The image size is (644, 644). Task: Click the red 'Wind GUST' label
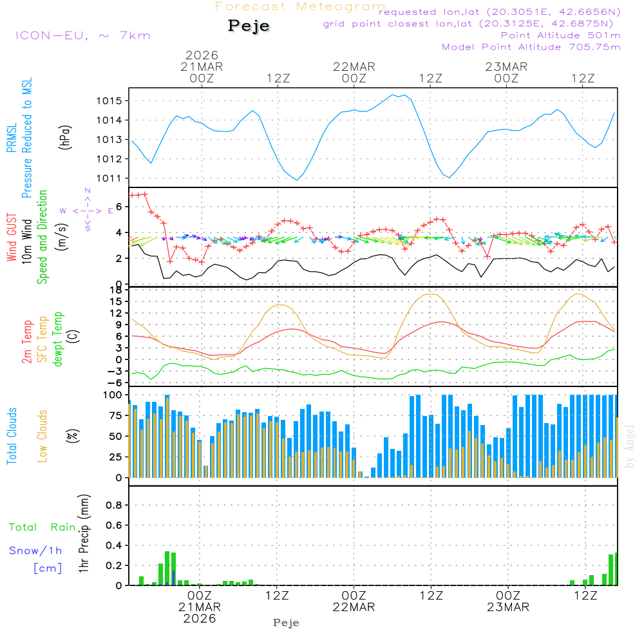[11, 238]
